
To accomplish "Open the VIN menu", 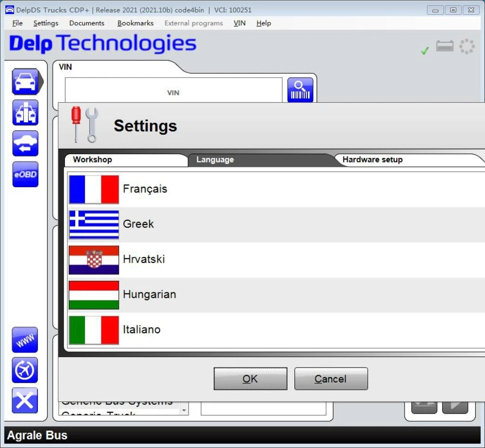I will pyautogui.click(x=240, y=23).
